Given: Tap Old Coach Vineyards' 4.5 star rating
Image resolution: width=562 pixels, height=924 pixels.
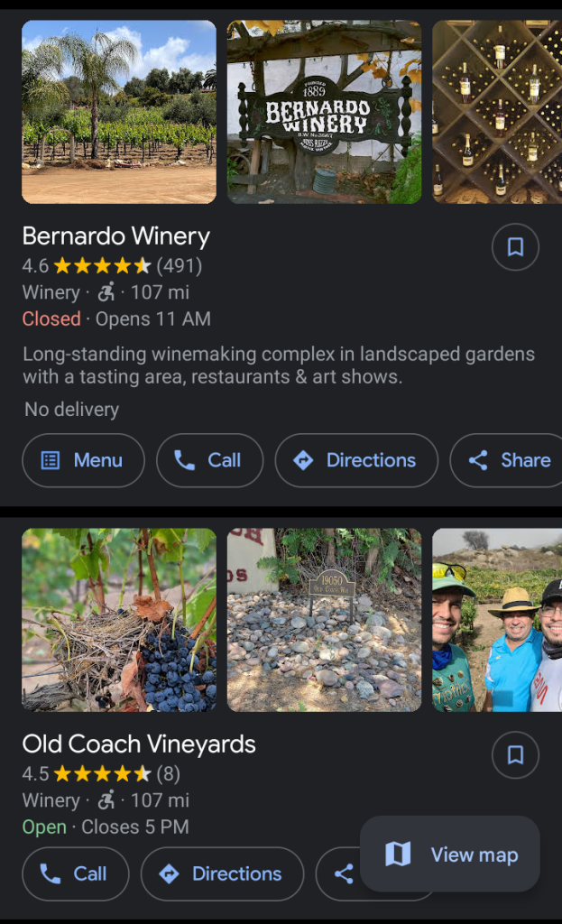Looking at the screenshot, I should (x=102, y=774).
